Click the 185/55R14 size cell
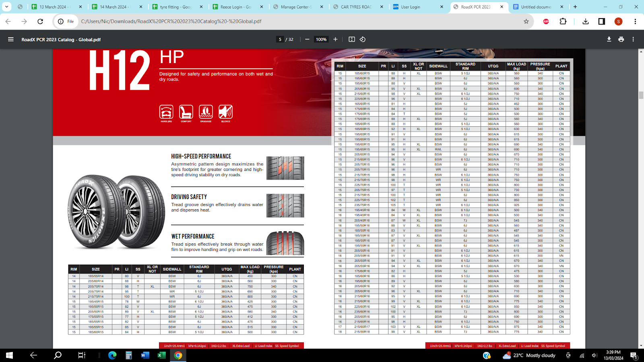Screen dimensions: 644x362 [x=96, y=276]
